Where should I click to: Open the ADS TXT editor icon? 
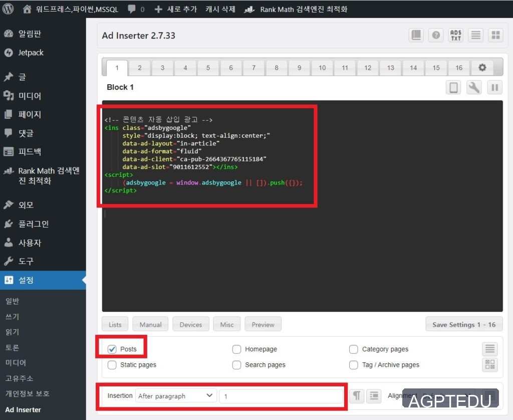(456, 35)
